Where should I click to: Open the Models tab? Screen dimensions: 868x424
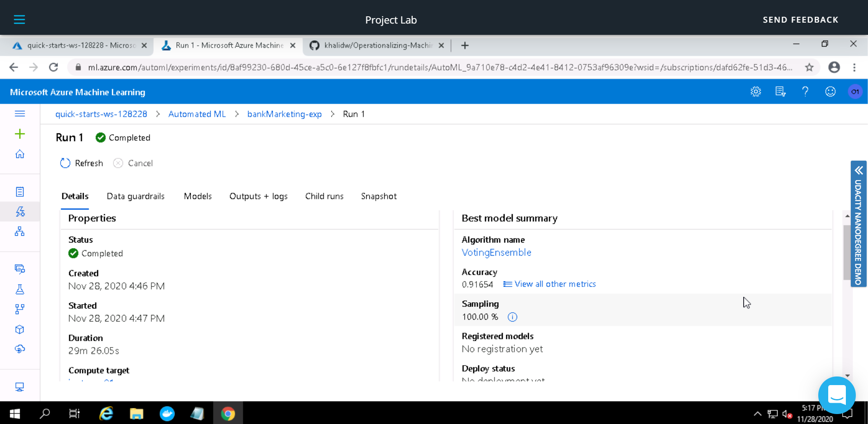coord(198,196)
